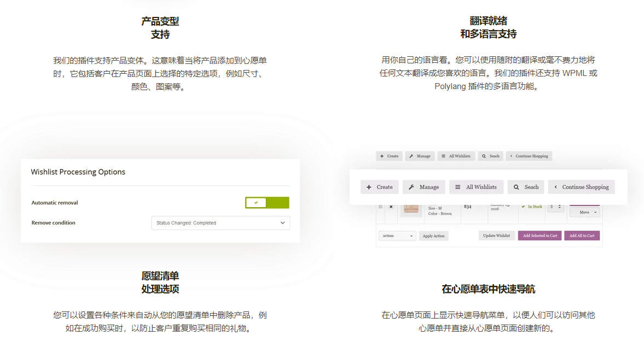Click the Wishlist Processing Options title
The width and height of the screenshot is (644, 359).
pyautogui.click(x=78, y=172)
